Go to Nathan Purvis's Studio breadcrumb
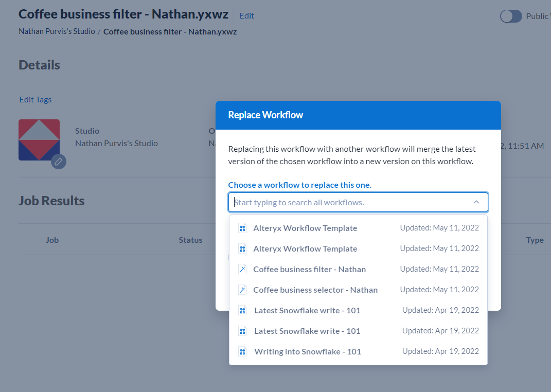Screen dimensions: 551x392 tap(57, 31)
